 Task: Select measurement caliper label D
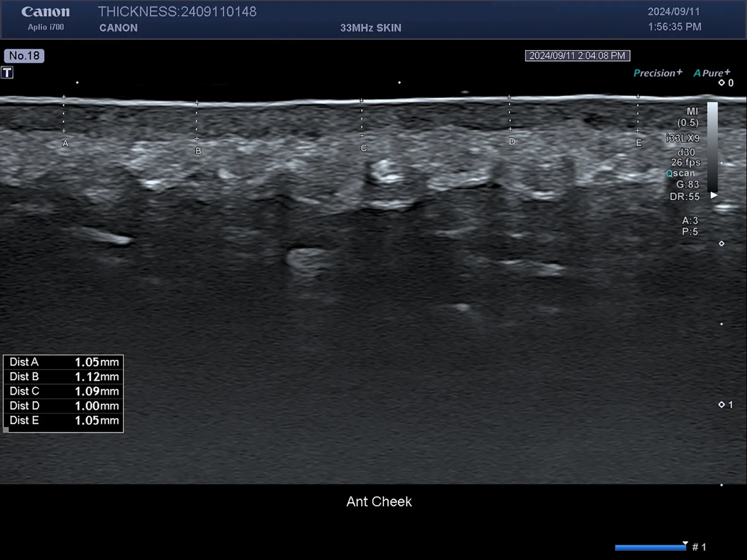(x=512, y=141)
